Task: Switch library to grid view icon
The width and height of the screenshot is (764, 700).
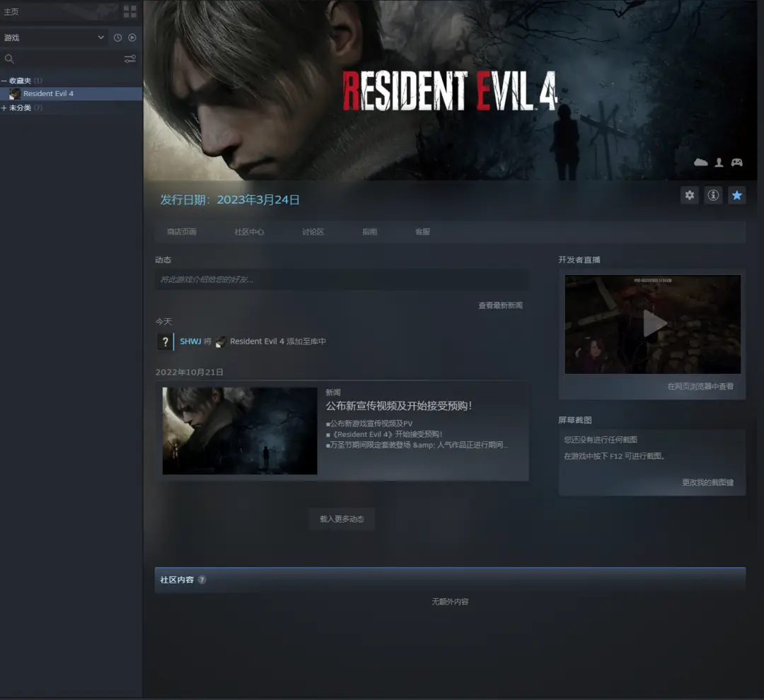Action: point(130,12)
